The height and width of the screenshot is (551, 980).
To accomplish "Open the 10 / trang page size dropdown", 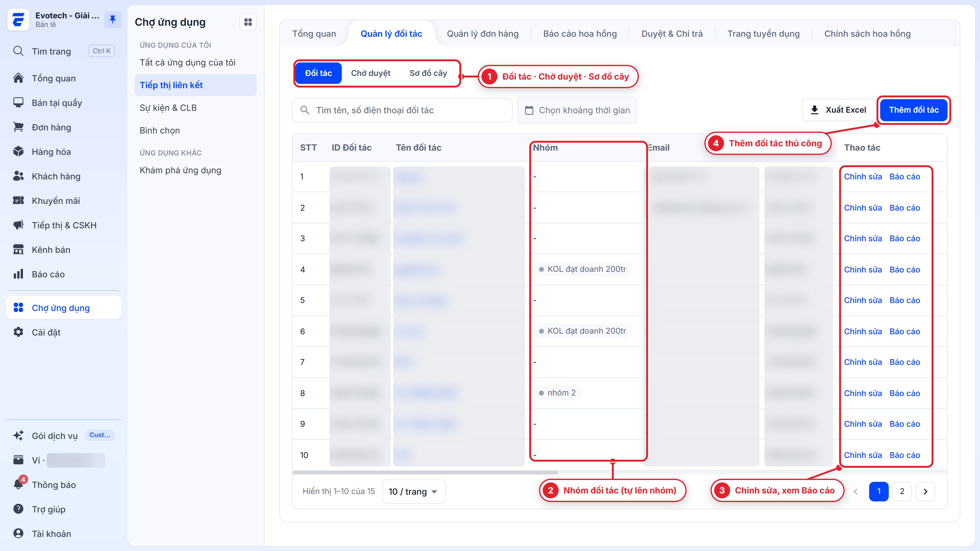I will pyautogui.click(x=413, y=491).
